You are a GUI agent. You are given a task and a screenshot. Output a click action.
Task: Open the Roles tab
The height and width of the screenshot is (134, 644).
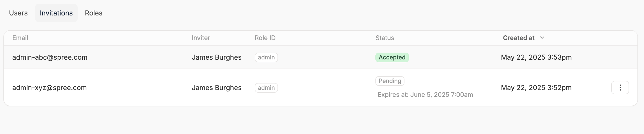(93, 13)
